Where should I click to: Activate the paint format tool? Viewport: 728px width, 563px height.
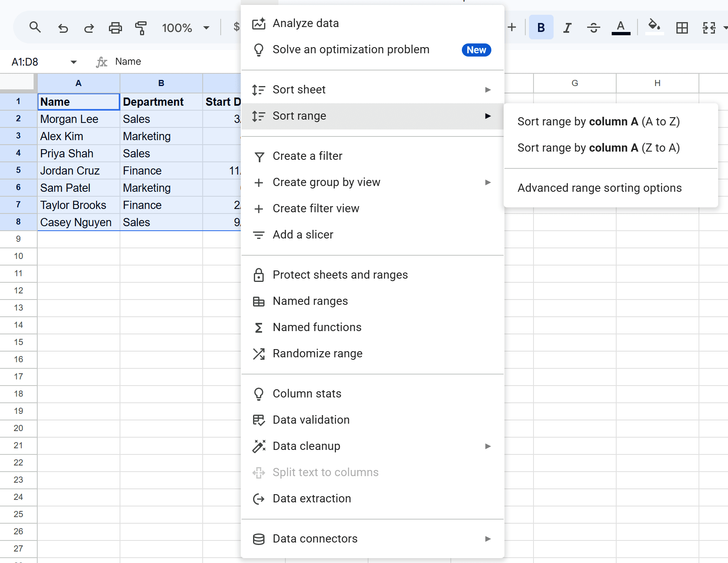coord(141,28)
